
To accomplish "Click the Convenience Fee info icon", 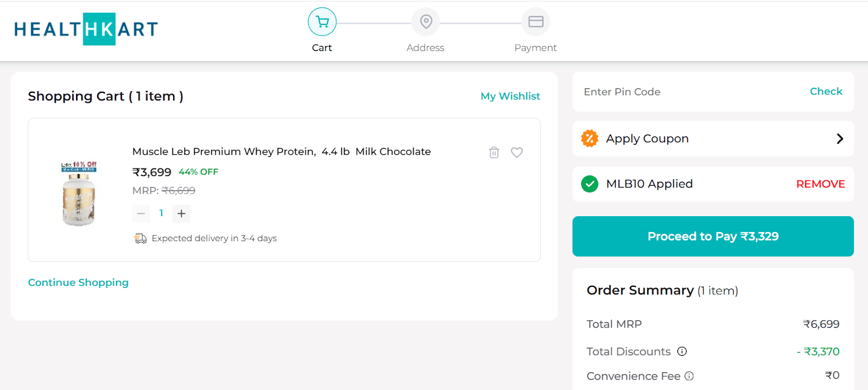I will [x=688, y=376].
